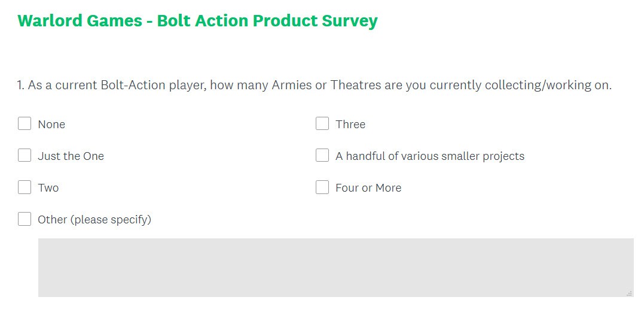Click 'Warlord Games' in the title
The image size is (644, 315).
pos(80,21)
